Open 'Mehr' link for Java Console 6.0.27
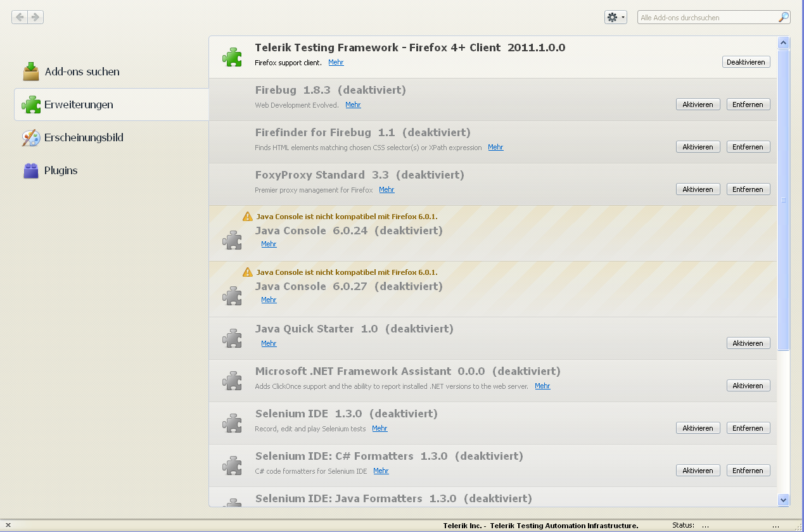This screenshot has width=804, height=532. tap(269, 300)
